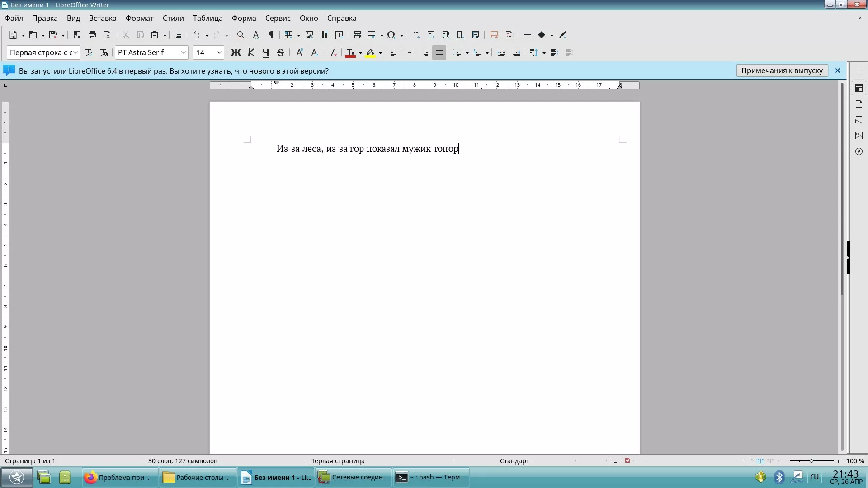Screen dimensions: 868x488
Task: Open the Вставка menu
Action: [103, 18]
